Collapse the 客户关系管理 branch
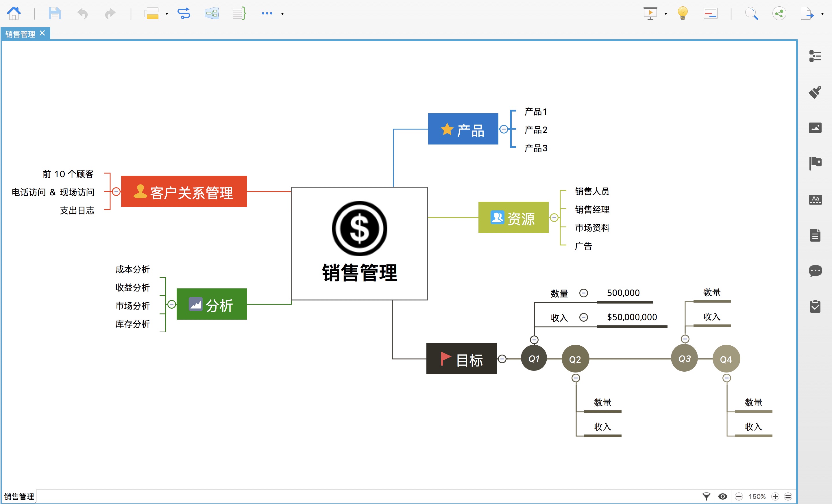Image resolution: width=832 pixels, height=504 pixels. tap(116, 191)
